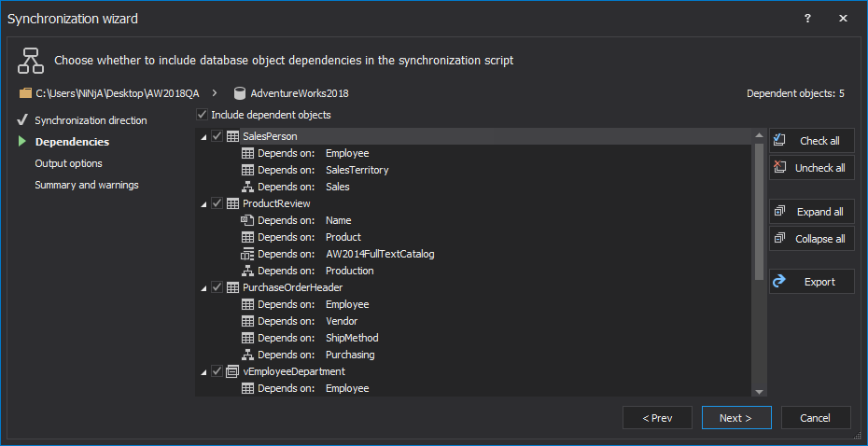The height and width of the screenshot is (446, 868).
Task: Export the dependencies list
Action: coord(812,282)
